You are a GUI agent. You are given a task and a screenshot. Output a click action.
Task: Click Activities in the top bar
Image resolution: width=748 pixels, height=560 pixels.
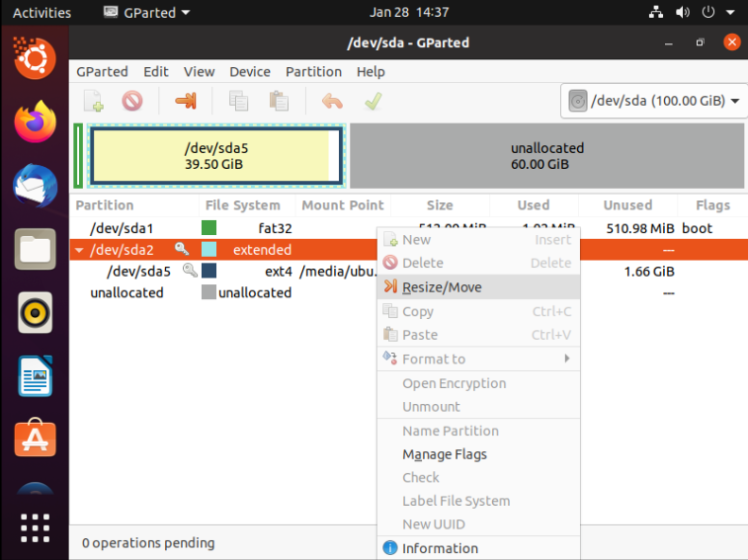[x=42, y=13]
